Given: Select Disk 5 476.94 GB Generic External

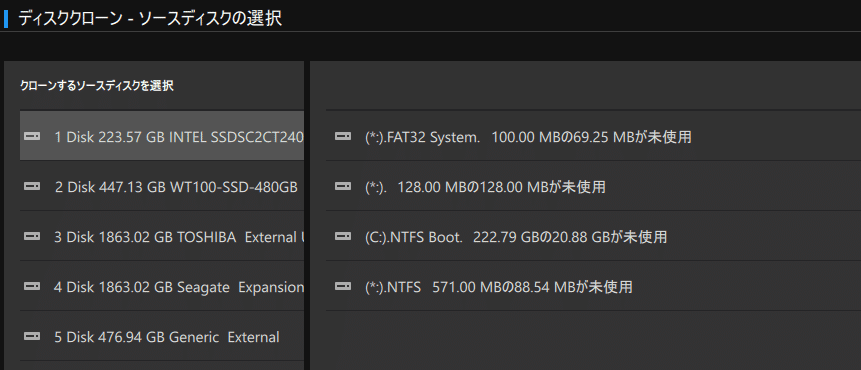Looking at the screenshot, I should pos(162,336).
